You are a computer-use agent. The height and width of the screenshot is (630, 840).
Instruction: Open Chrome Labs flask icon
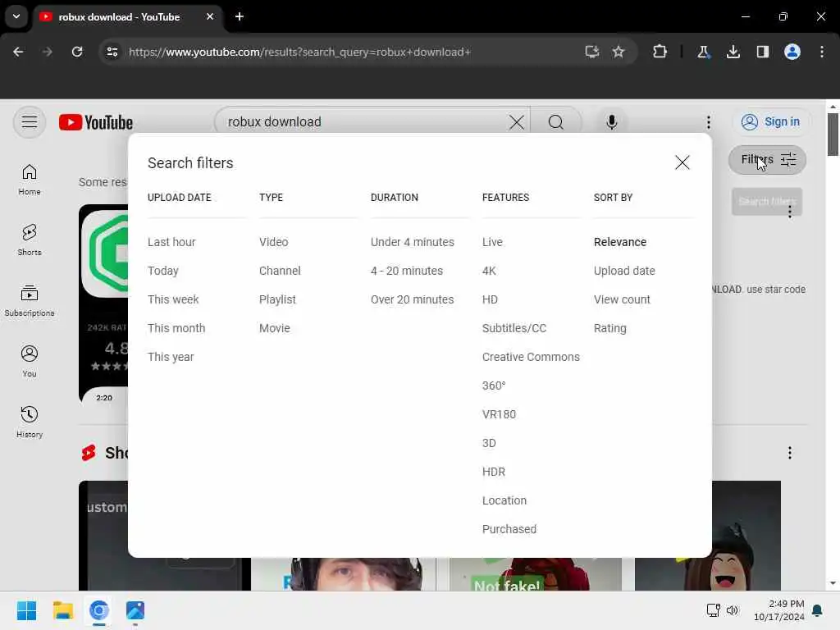tap(703, 52)
